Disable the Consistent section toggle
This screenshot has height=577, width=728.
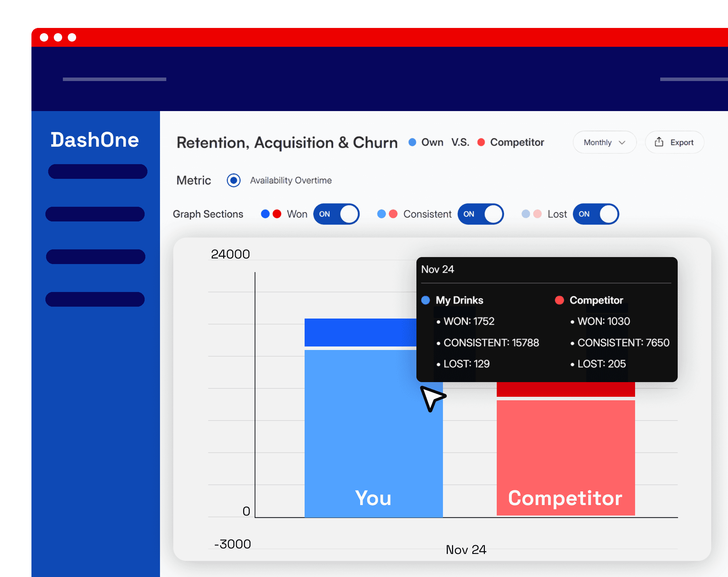pos(480,214)
